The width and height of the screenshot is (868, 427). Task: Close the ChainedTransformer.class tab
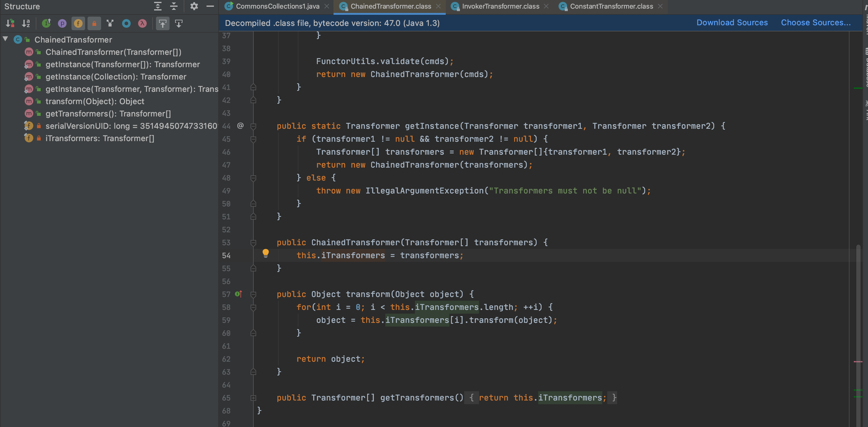[438, 6]
